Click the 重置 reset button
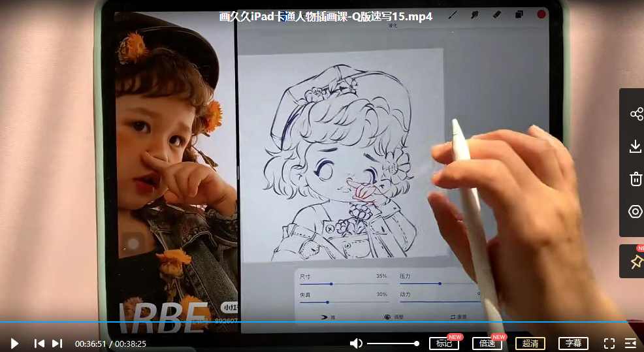The image size is (644, 352). point(459,317)
